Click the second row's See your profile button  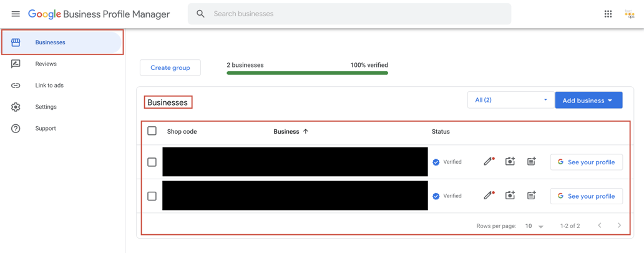[587, 196]
